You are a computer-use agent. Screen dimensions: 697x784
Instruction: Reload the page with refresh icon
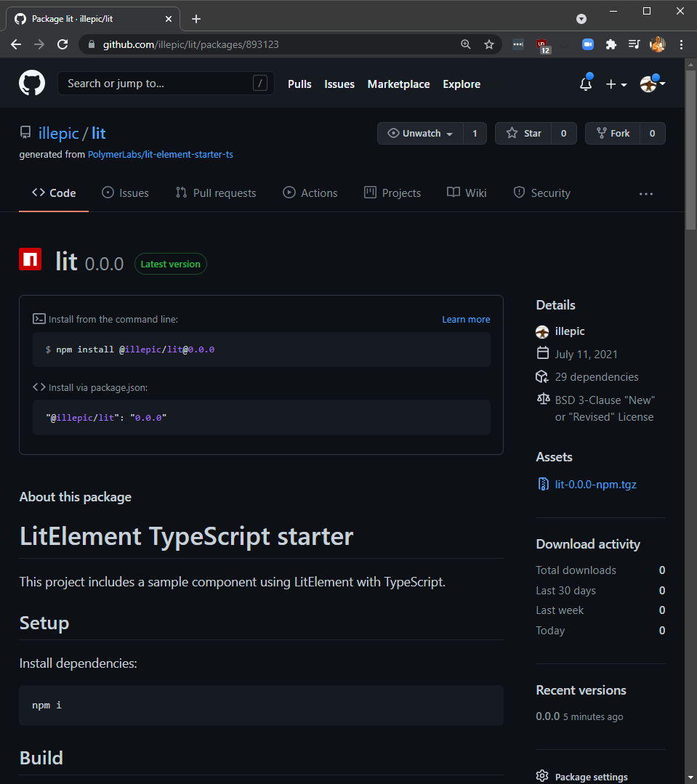pyautogui.click(x=63, y=44)
